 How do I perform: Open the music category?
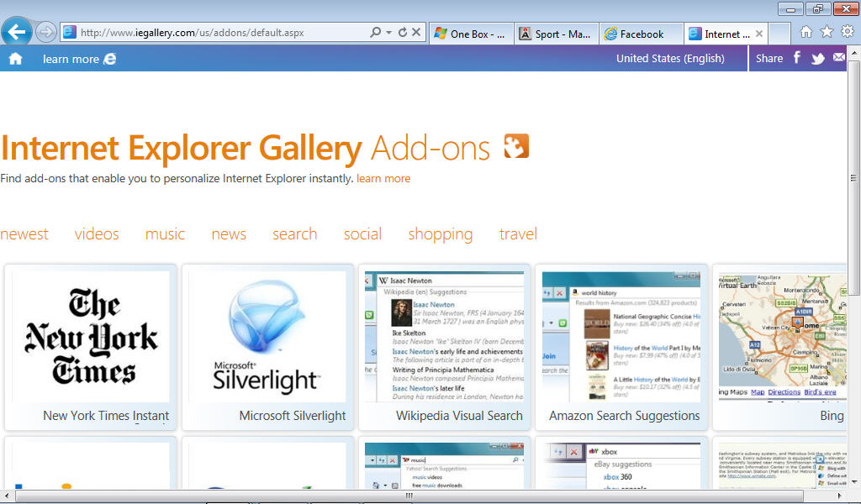pos(165,234)
